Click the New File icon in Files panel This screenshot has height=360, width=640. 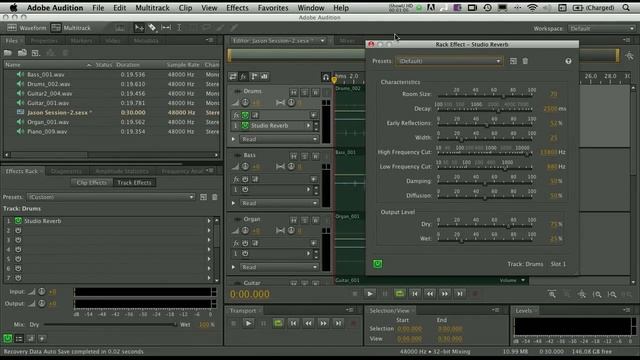coord(36,53)
